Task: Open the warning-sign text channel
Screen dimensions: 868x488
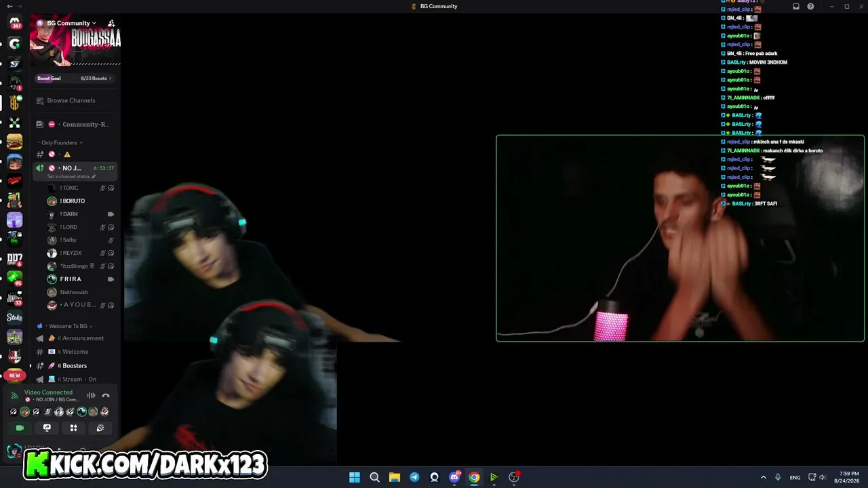Action: (75, 155)
